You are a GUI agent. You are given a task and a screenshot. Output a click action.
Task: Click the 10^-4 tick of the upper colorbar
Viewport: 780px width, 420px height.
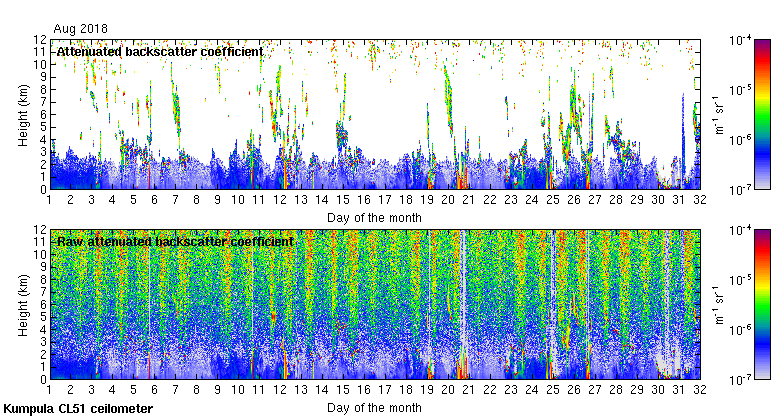coord(740,40)
